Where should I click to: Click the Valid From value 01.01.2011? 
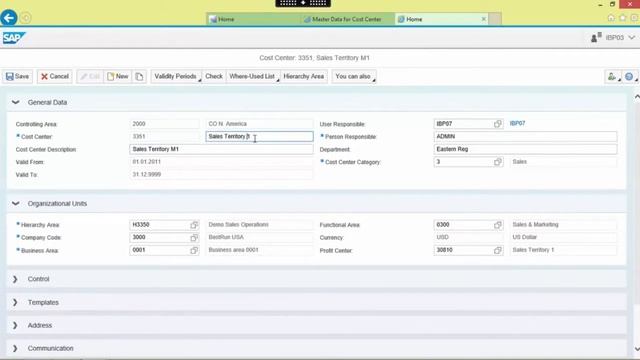[x=147, y=162]
